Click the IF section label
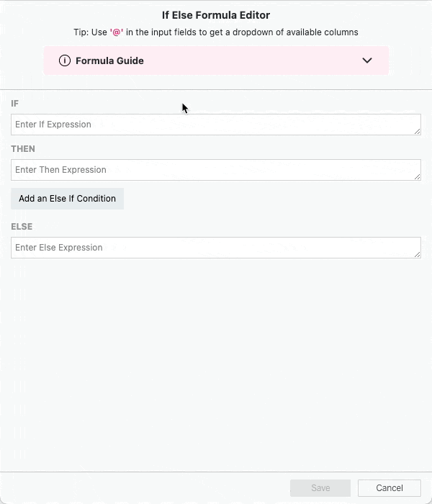 pos(15,104)
